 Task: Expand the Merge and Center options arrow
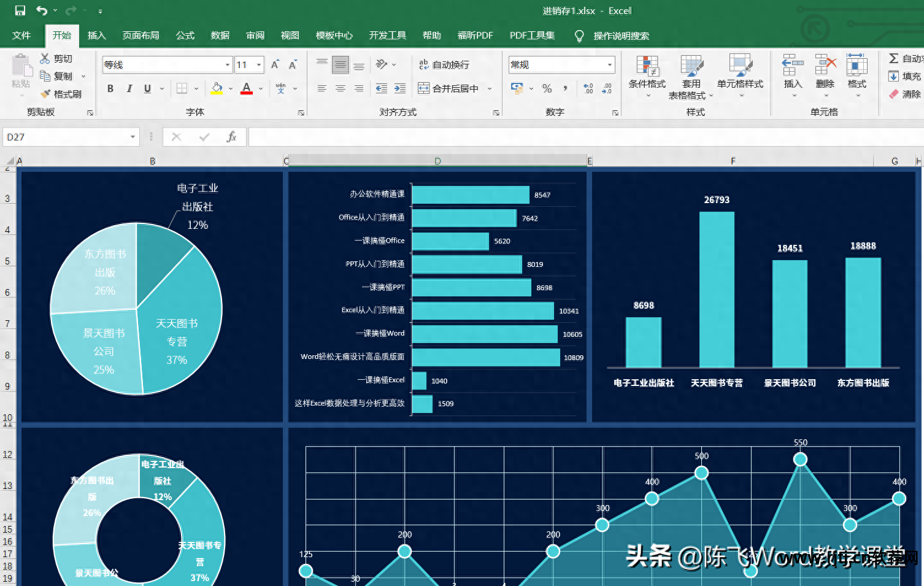[490, 88]
